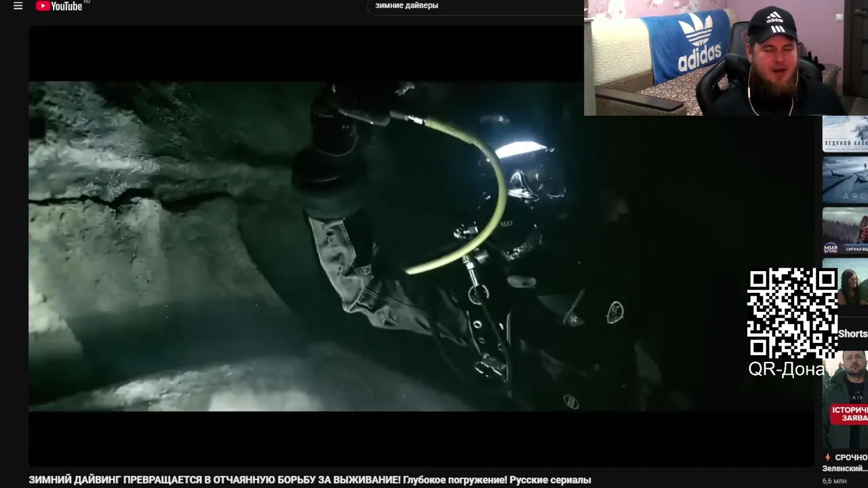The height and width of the screenshot is (488, 868).
Task: Open the video title 'ЗИМНИЙ ДАЙВИНГ ПРЕВРАЩАЕТСЯ...'
Action: click(310, 480)
